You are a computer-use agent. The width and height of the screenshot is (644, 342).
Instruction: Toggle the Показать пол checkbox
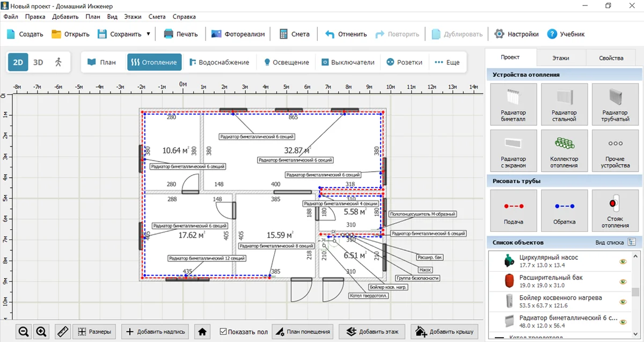point(224,332)
